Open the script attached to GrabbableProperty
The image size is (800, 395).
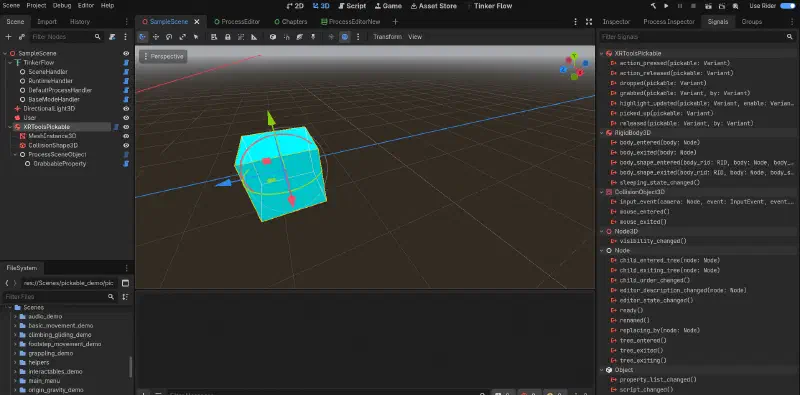[x=126, y=163]
